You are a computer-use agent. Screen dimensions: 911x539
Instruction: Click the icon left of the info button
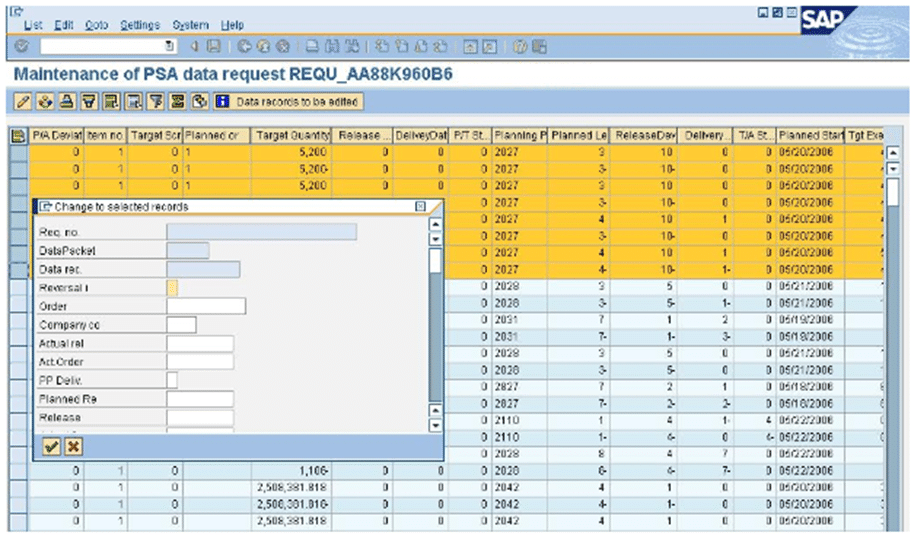tap(200, 102)
